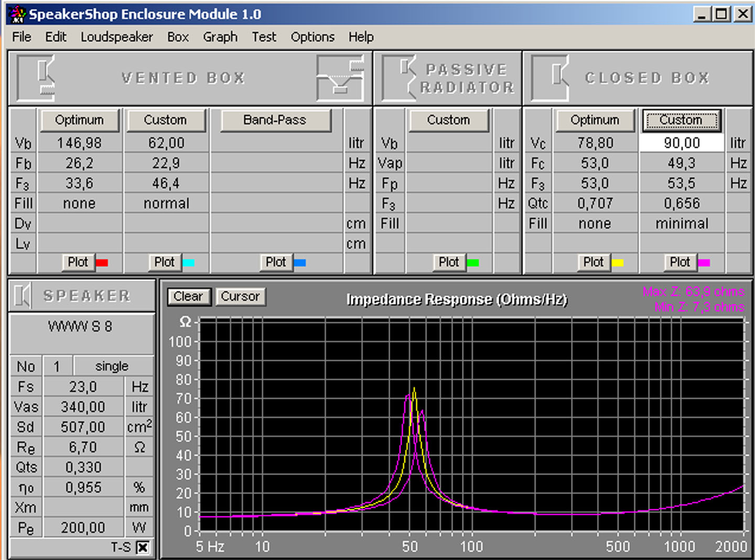Screen dimensions: 755x560
Task: Open the Graph menu
Action: [x=220, y=37]
